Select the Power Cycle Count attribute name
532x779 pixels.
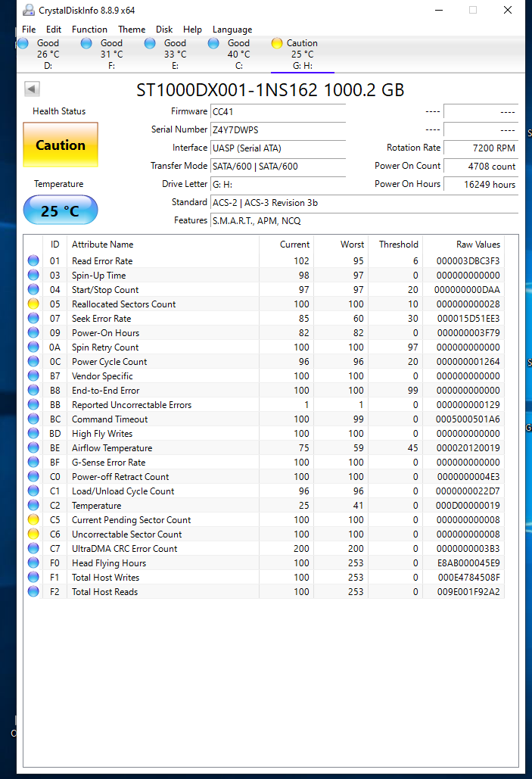(x=109, y=362)
